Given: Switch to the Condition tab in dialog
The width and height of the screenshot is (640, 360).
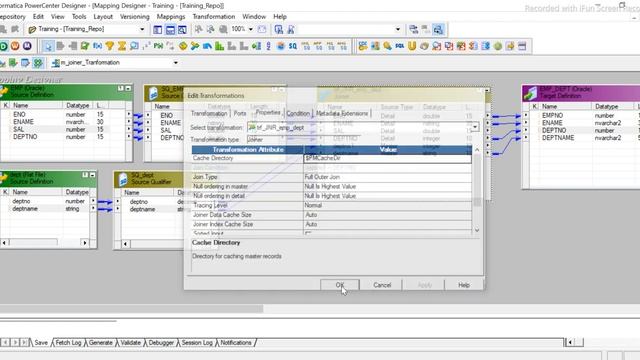Looking at the screenshot, I should 298,113.
